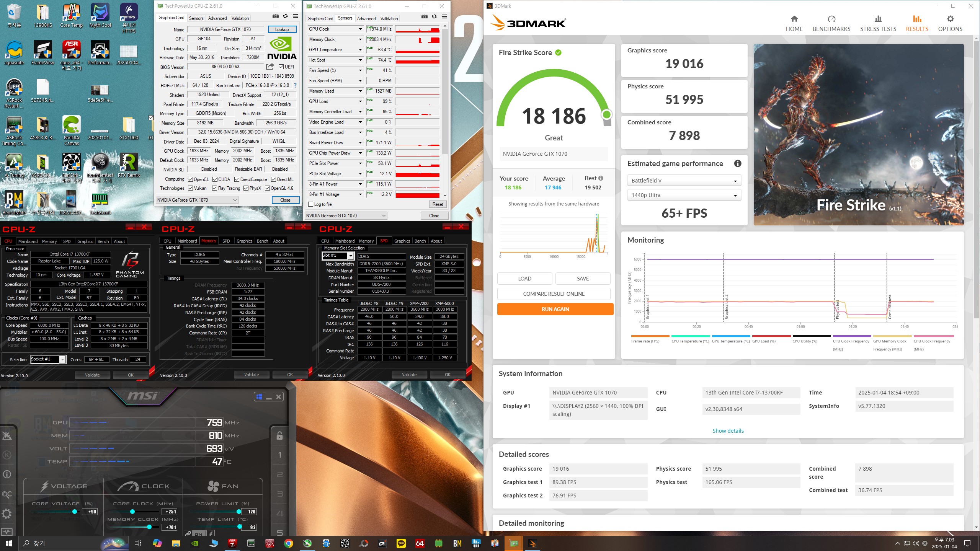Click the MSI Afterburner profile lock icon
The width and height of the screenshot is (980, 551).
[279, 436]
